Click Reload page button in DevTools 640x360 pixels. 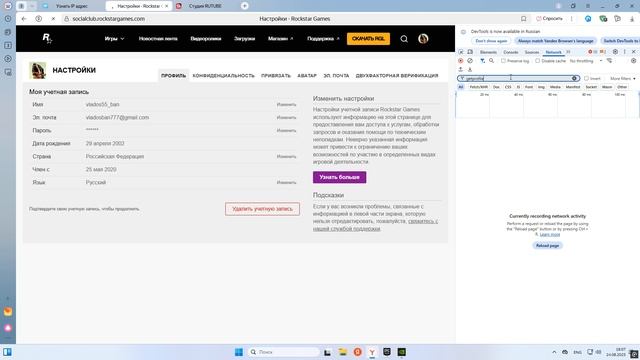coord(547,246)
